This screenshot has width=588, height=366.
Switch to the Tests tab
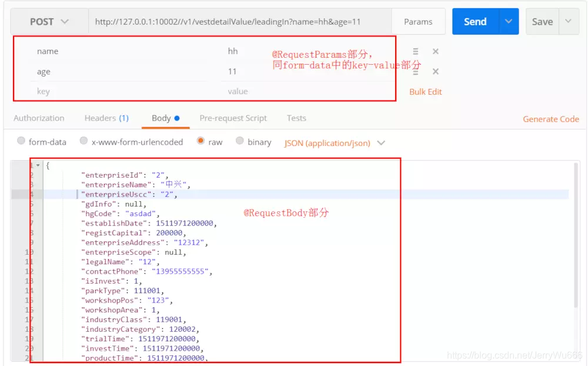pyautogui.click(x=296, y=118)
